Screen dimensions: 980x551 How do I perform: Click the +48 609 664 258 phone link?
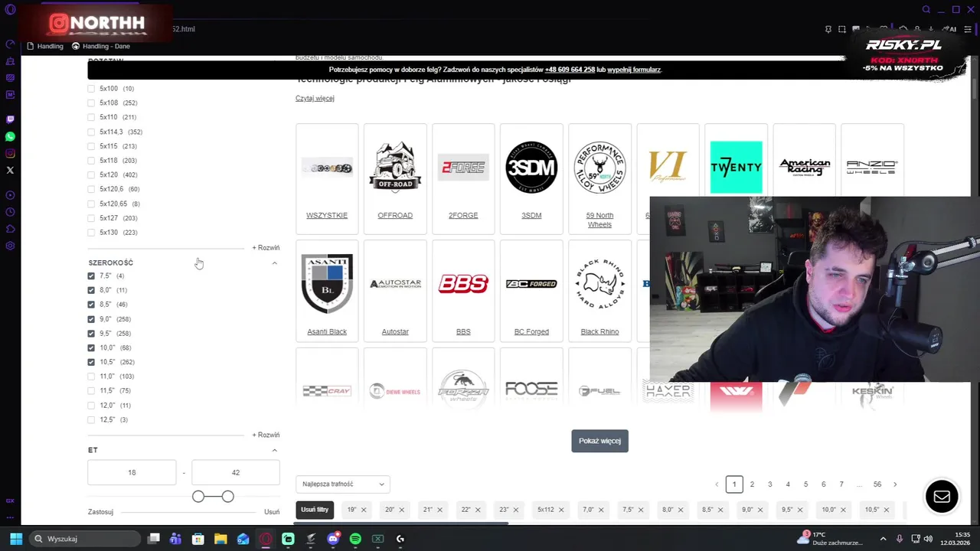click(570, 70)
